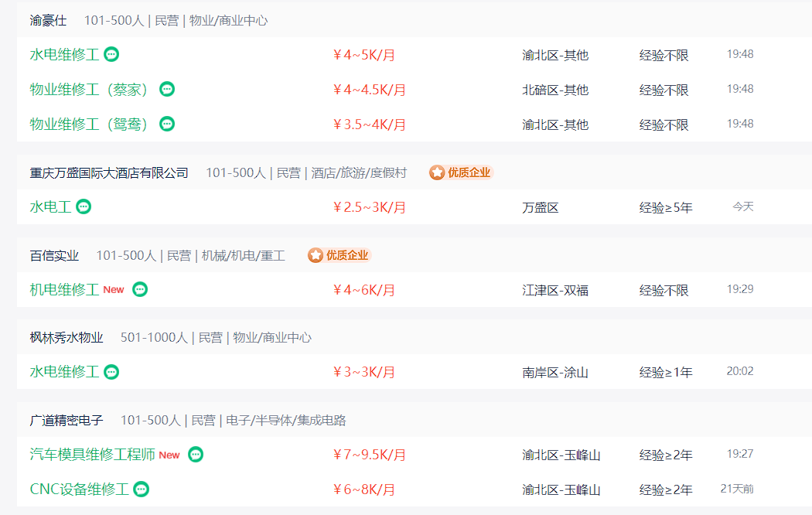Click chat icon beside 汽车模具维修工程师
Screen dimensions: 812x515
pos(195,455)
